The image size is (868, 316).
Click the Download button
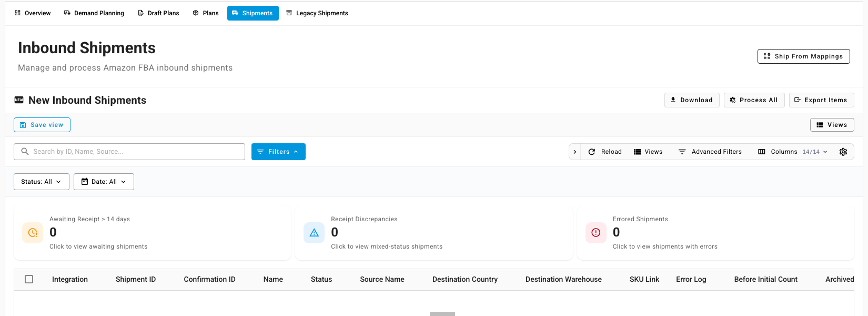coord(692,100)
